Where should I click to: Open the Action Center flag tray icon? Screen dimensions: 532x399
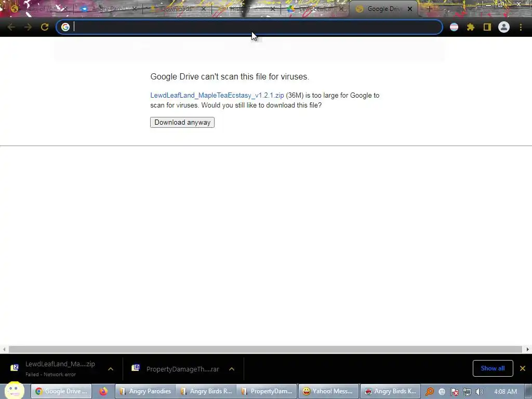454,392
